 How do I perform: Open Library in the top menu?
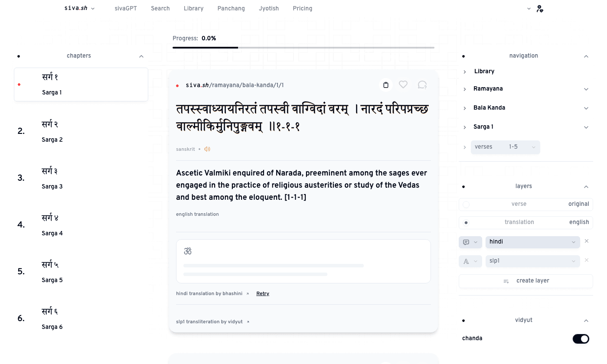[193, 9]
